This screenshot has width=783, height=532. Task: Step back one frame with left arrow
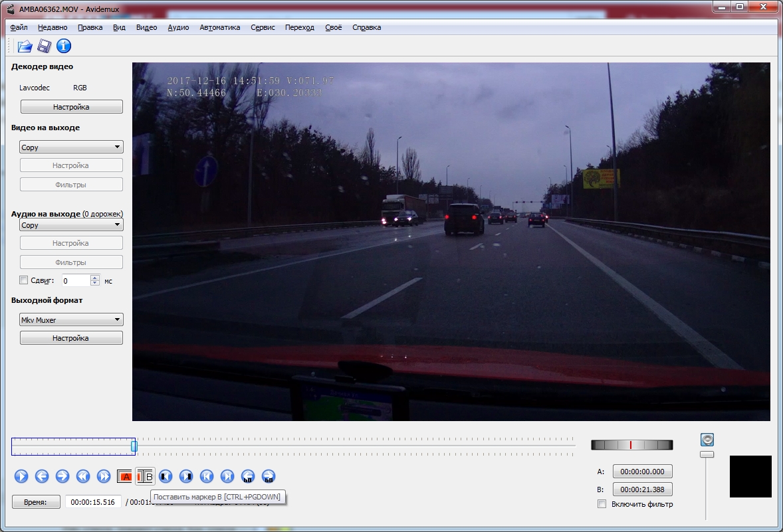click(x=42, y=476)
